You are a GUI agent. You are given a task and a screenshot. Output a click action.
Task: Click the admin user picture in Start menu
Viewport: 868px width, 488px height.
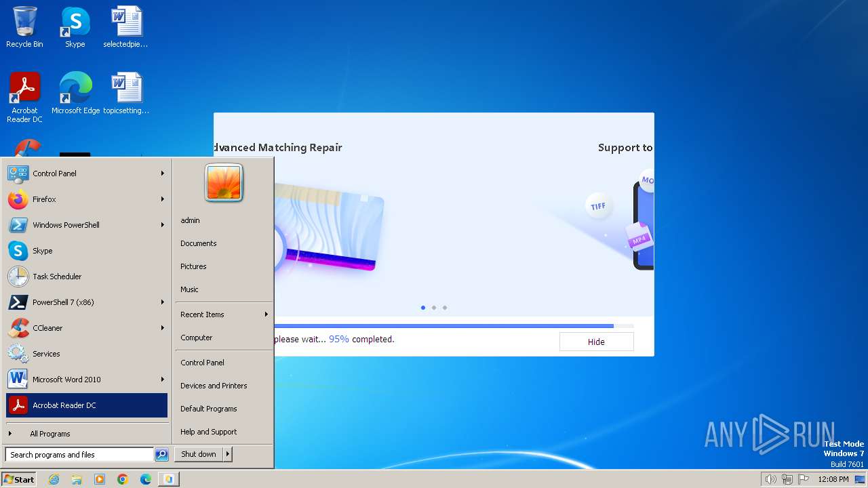coord(224,182)
